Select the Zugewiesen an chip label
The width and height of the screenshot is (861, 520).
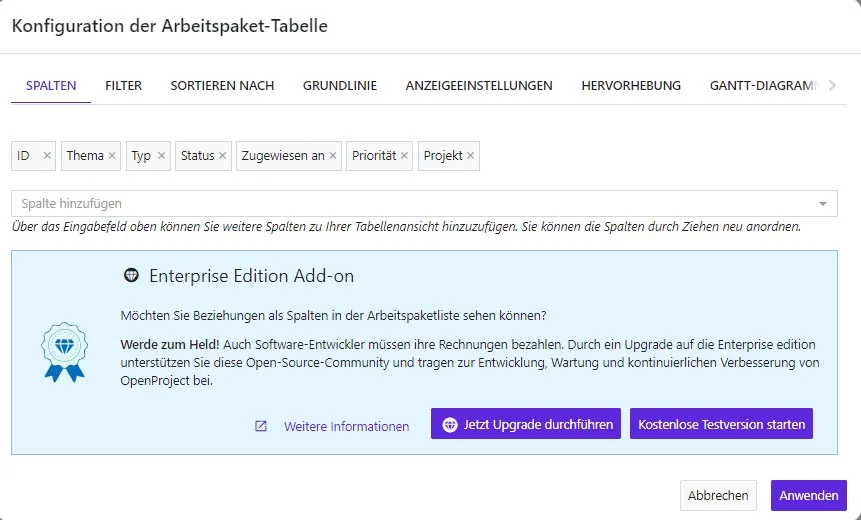point(283,156)
